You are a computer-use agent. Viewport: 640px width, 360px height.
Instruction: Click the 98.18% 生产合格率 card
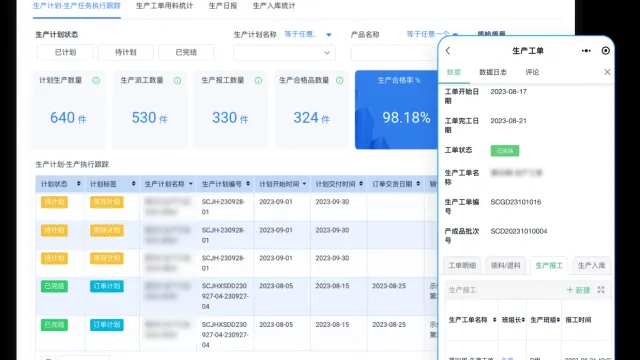tap(396, 109)
